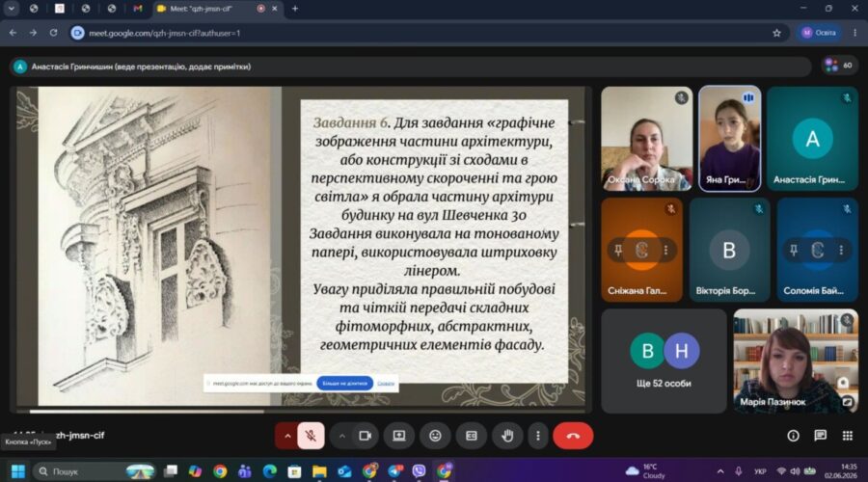Open Microsoft Teams from taskbar

click(244, 471)
